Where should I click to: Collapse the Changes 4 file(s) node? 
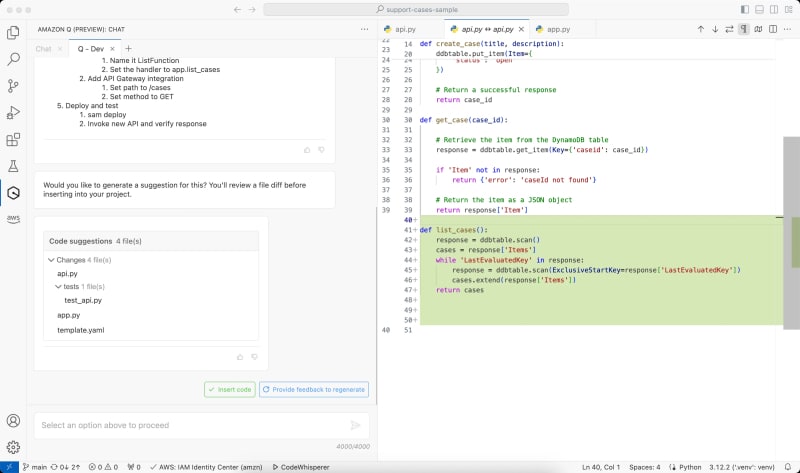coord(50,260)
